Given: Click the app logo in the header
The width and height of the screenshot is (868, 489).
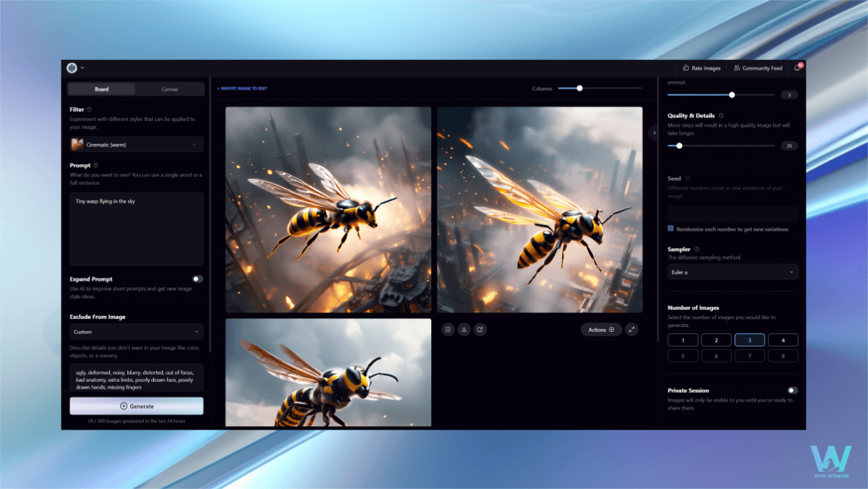Looking at the screenshot, I should point(72,68).
